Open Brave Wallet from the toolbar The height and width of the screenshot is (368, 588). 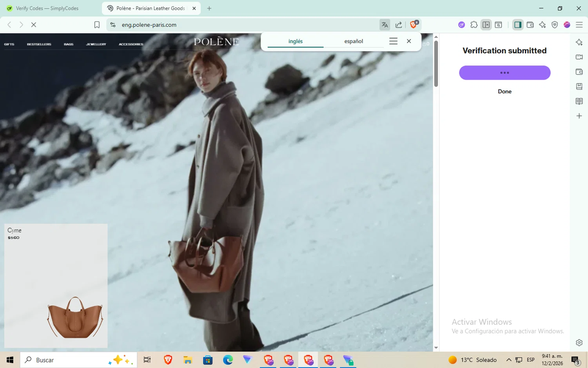click(x=530, y=25)
